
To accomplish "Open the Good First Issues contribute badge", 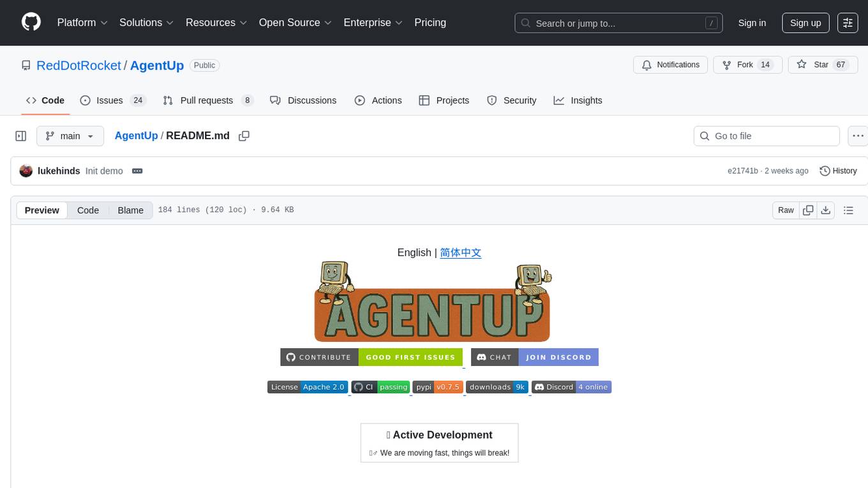I will (371, 357).
